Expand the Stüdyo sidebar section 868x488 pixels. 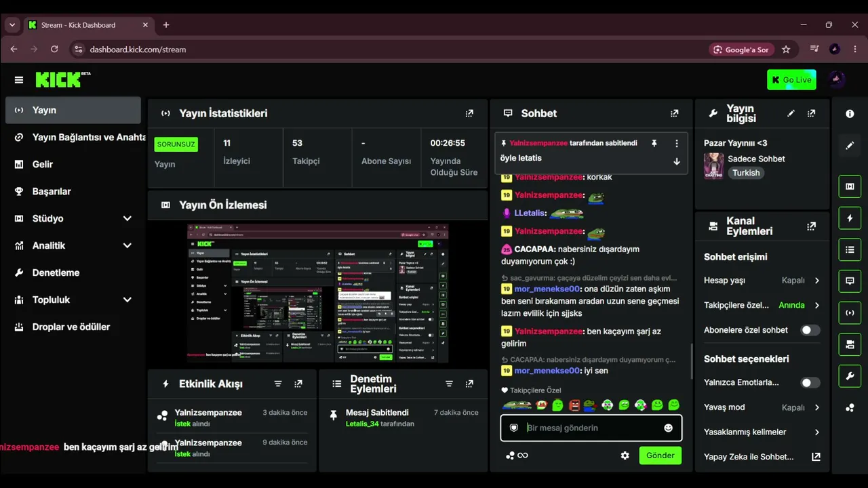(127, 218)
